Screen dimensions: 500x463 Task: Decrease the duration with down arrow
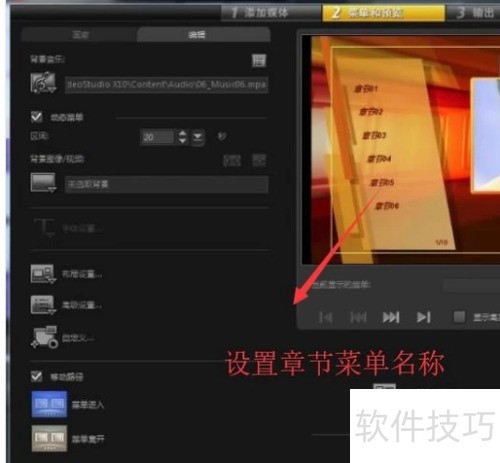point(182,141)
